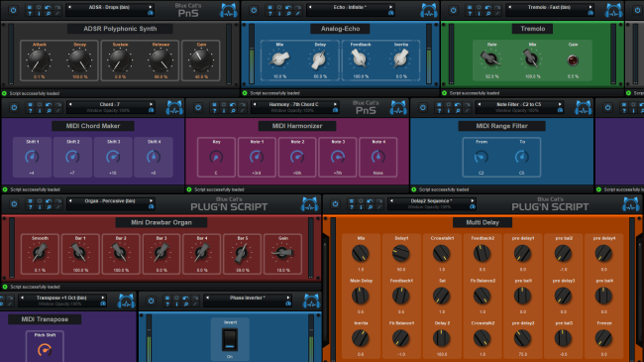This screenshot has height=362, width=644.
Task: Click the Blue Cat logo on MIDI Harmonizer
Action: (x=398, y=107)
